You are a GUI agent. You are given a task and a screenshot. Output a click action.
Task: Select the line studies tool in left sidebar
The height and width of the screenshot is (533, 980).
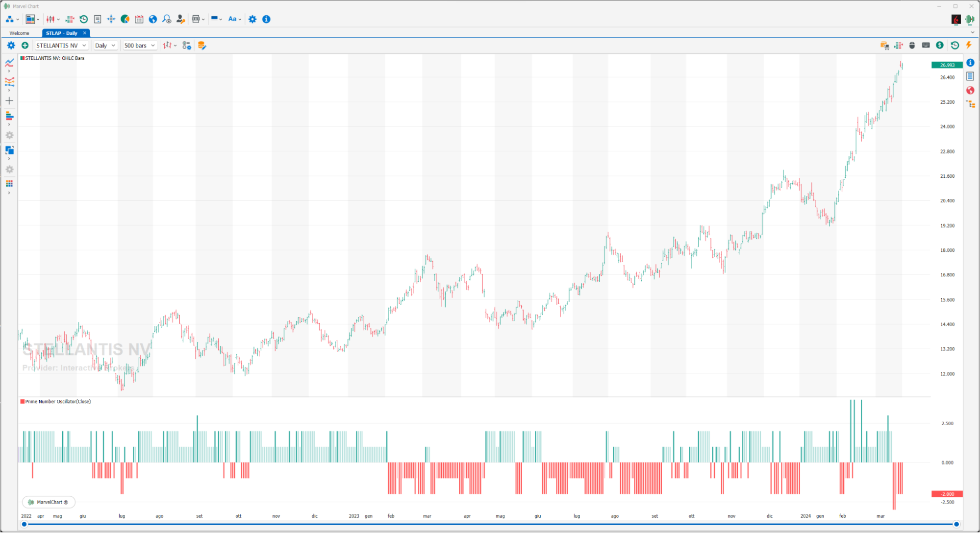pyautogui.click(x=9, y=63)
